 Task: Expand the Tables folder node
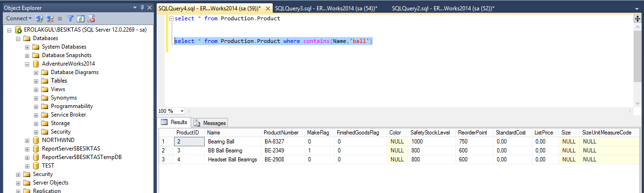(36, 81)
